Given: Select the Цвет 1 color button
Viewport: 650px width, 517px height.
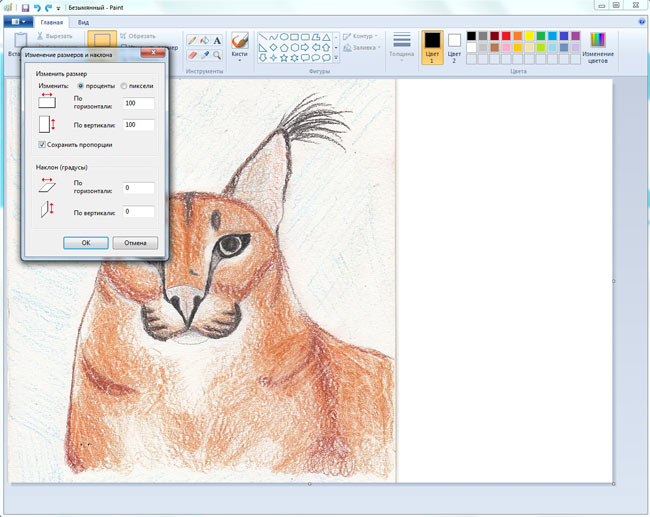Looking at the screenshot, I should pos(432,47).
